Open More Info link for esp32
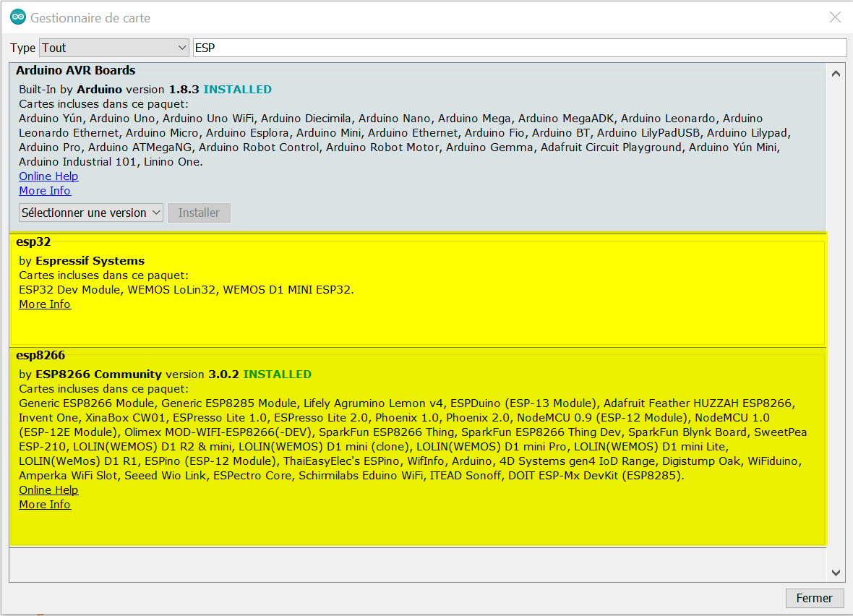 pyautogui.click(x=45, y=304)
